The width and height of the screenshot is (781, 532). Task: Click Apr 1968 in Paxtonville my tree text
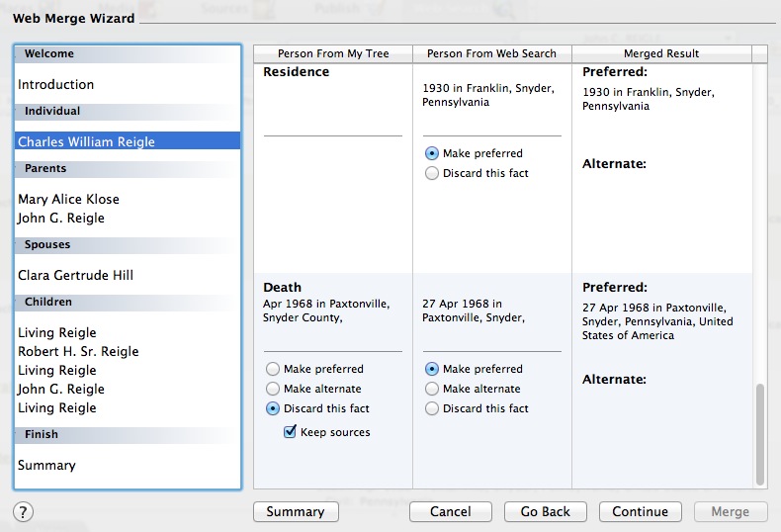[x=326, y=310]
